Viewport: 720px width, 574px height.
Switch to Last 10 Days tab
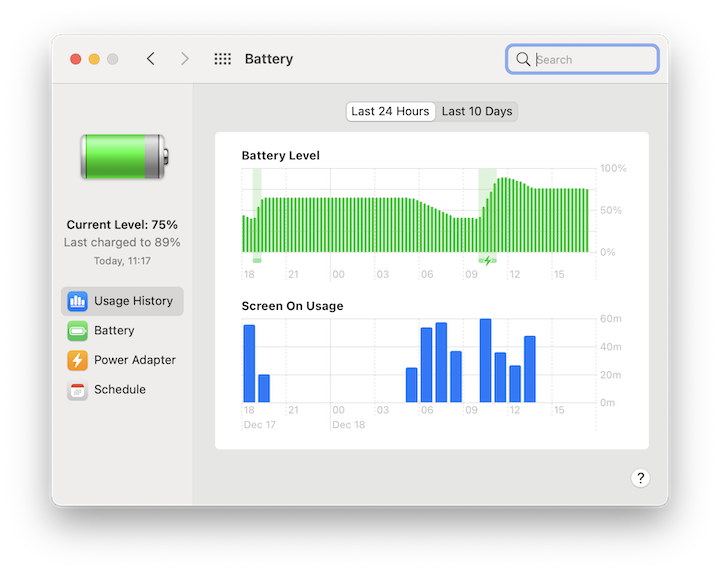(477, 112)
